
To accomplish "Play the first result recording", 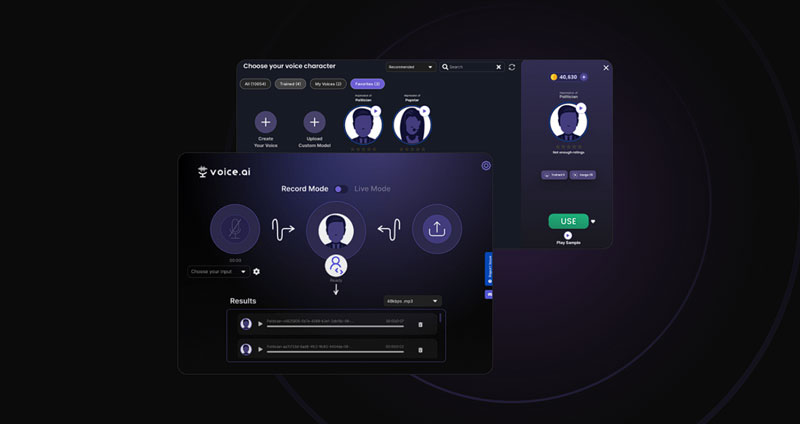I will click(261, 324).
